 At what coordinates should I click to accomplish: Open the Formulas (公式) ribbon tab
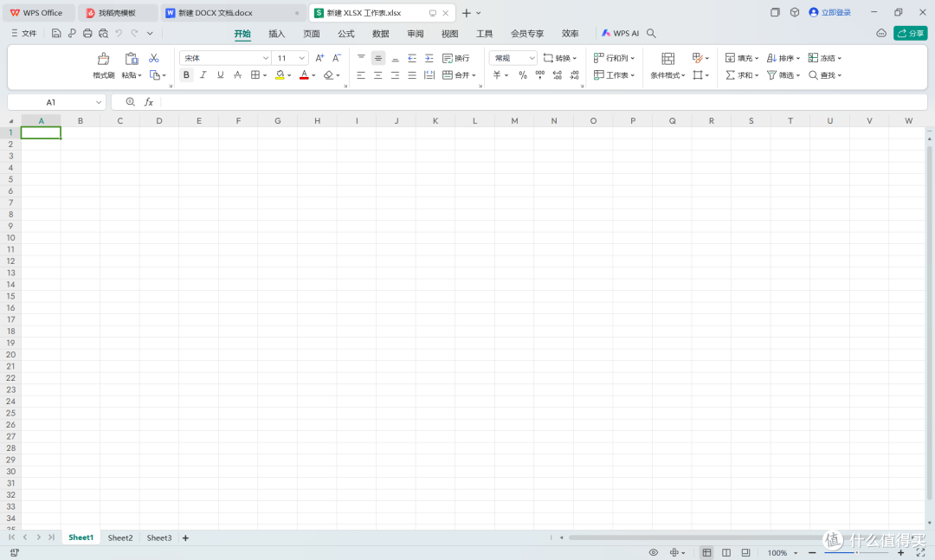click(x=345, y=34)
